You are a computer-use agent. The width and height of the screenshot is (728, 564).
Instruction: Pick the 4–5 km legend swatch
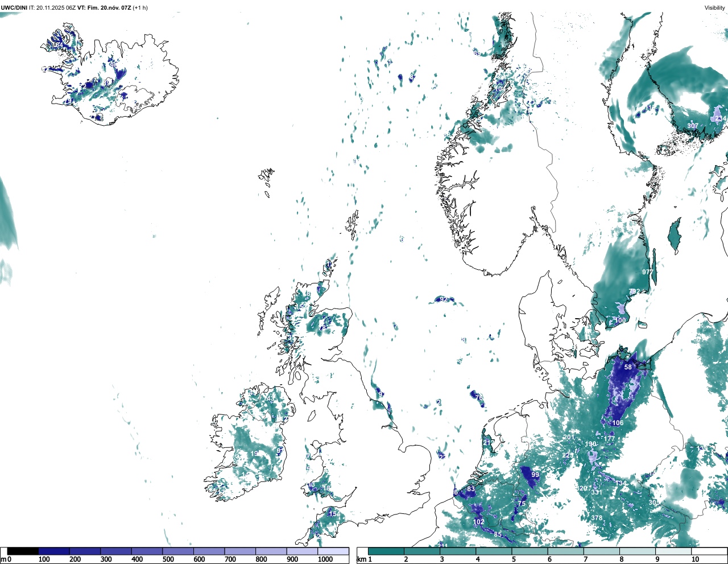pos(494,551)
